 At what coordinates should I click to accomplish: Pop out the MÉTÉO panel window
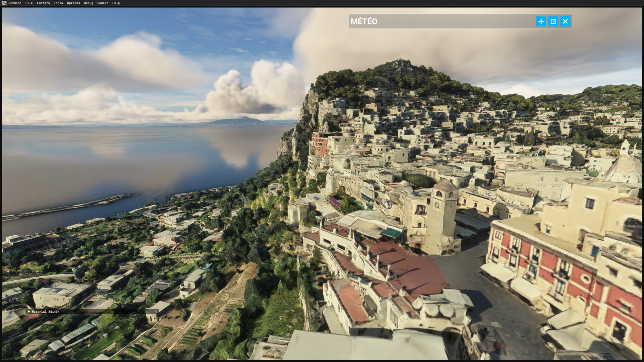coord(553,21)
